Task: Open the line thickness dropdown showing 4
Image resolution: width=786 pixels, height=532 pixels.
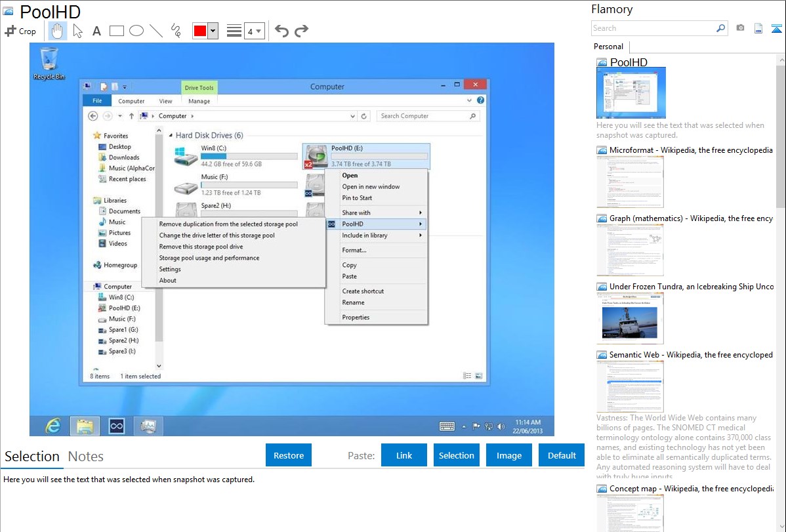Action: coord(254,31)
